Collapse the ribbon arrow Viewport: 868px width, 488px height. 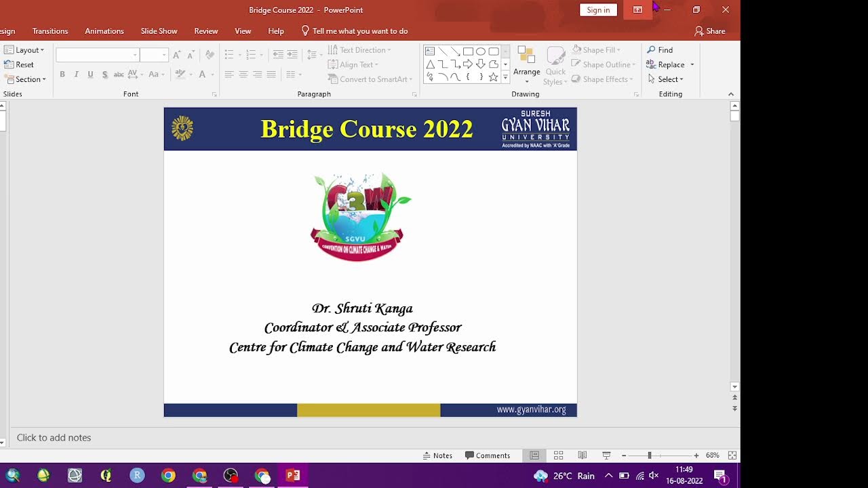[731, 94]
